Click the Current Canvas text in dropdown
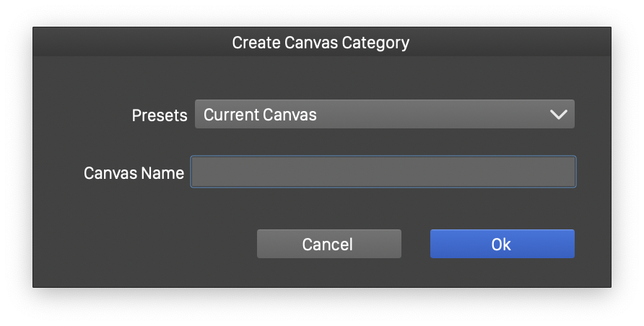The height and width of the screenshot is (326, 644). tap(260, 115)
